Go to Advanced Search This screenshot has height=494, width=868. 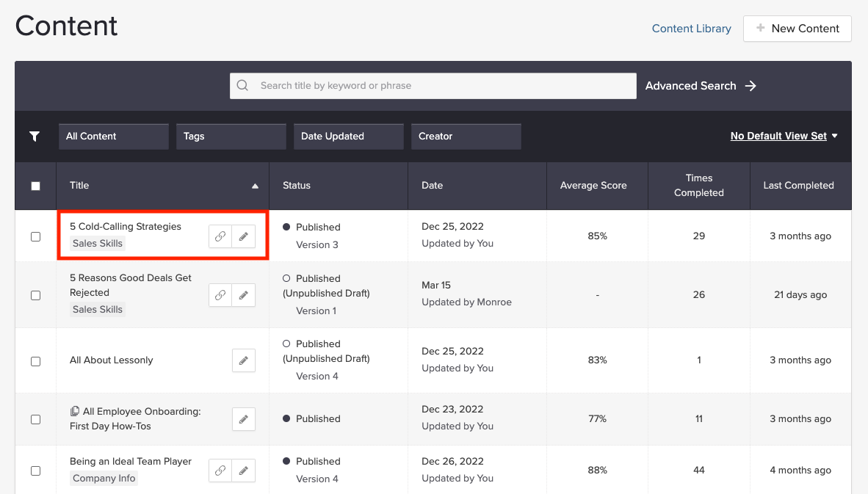coord(701,86)
